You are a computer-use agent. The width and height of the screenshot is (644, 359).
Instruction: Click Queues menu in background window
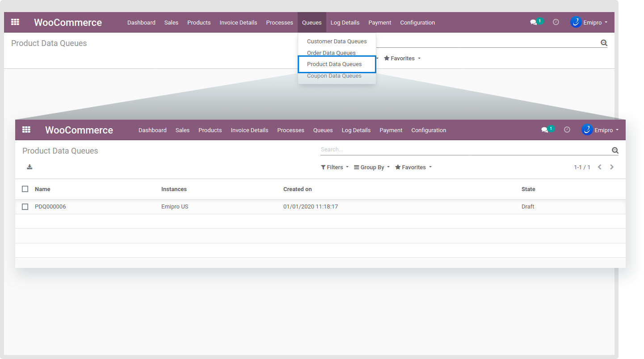pos(312,22)
